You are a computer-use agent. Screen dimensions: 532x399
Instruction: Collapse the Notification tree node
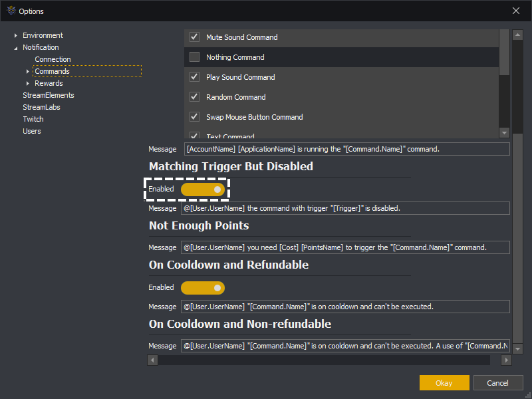15,48
